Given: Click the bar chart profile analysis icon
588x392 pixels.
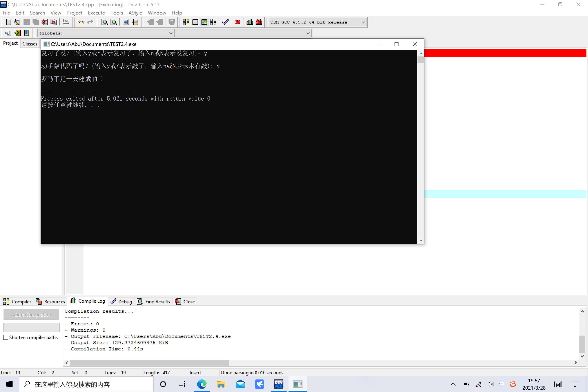Looking at the screenshot, I should (x=250, y=22).
